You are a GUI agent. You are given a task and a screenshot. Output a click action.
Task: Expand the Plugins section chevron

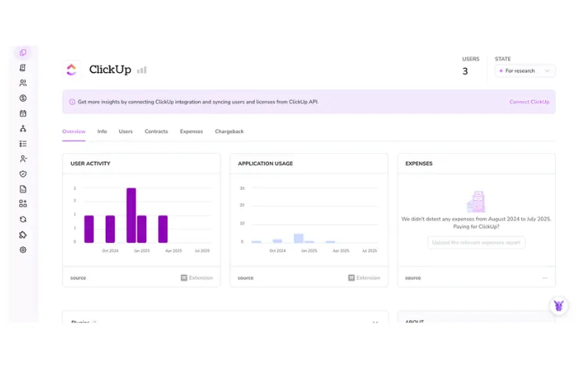coord(375,322)
